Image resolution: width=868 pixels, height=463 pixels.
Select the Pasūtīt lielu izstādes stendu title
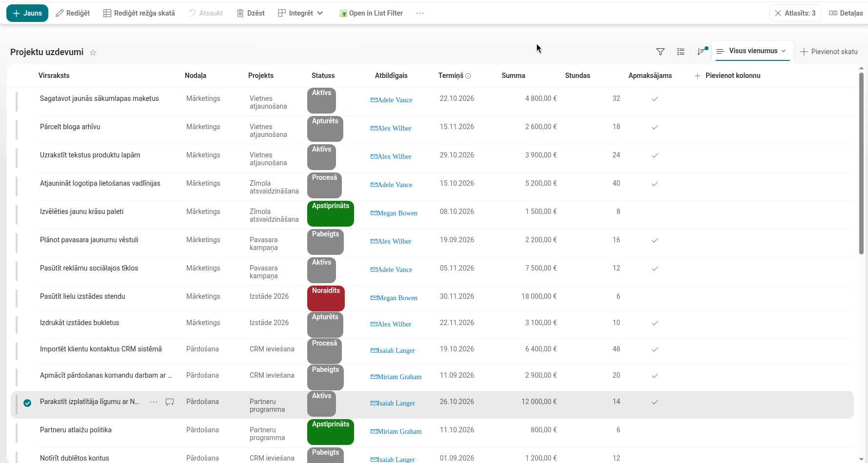pos(82,296)
